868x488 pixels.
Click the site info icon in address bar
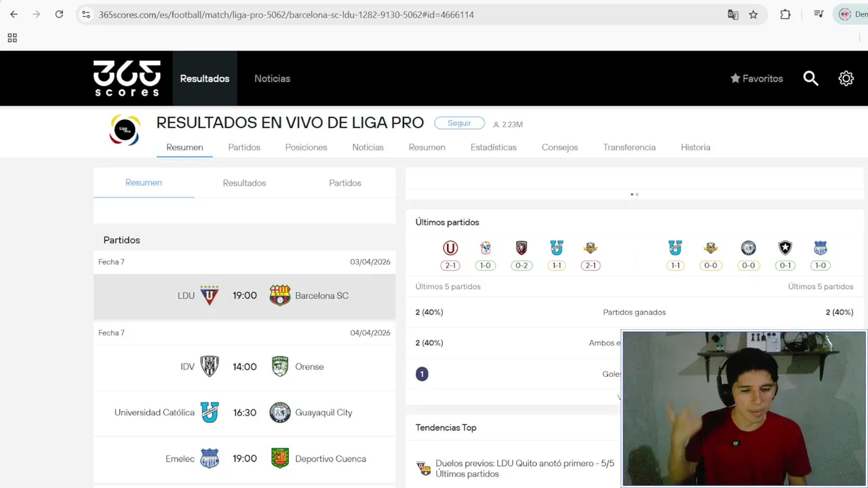[85, 14]
